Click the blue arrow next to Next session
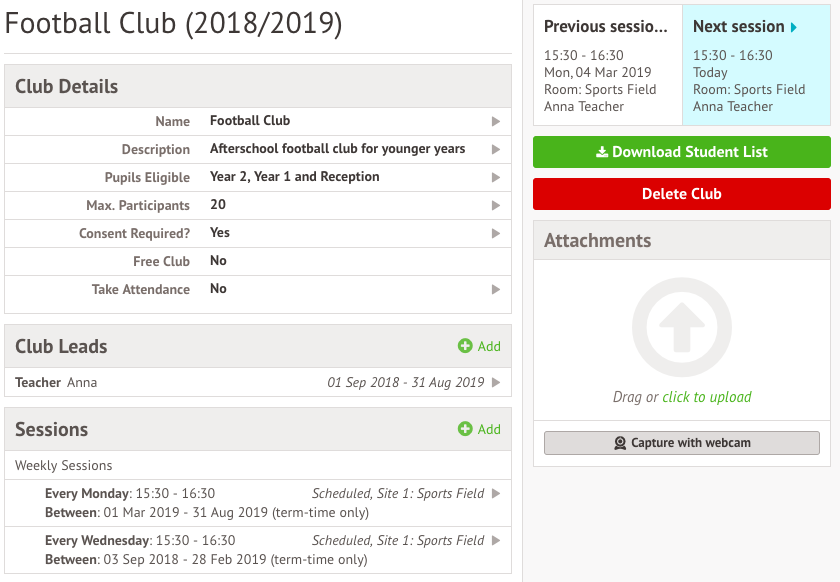Viewport: 840px width, 582px height. (793, 27)
